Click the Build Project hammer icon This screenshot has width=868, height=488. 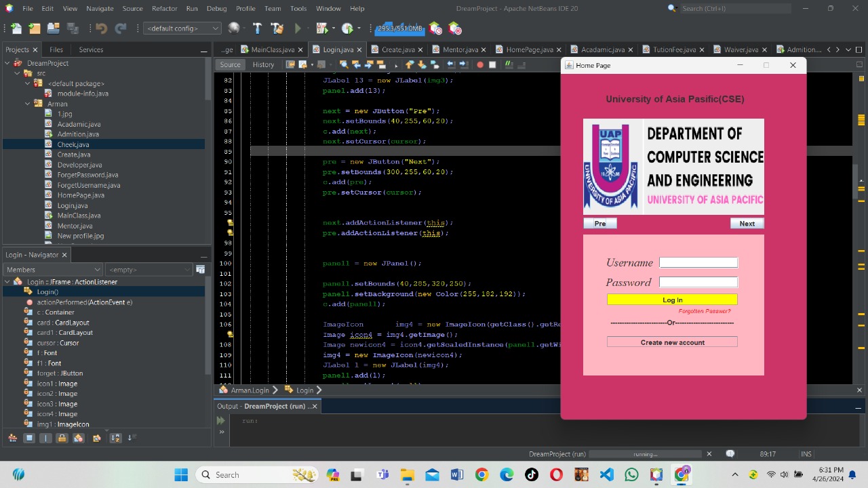tap(257, 28)
